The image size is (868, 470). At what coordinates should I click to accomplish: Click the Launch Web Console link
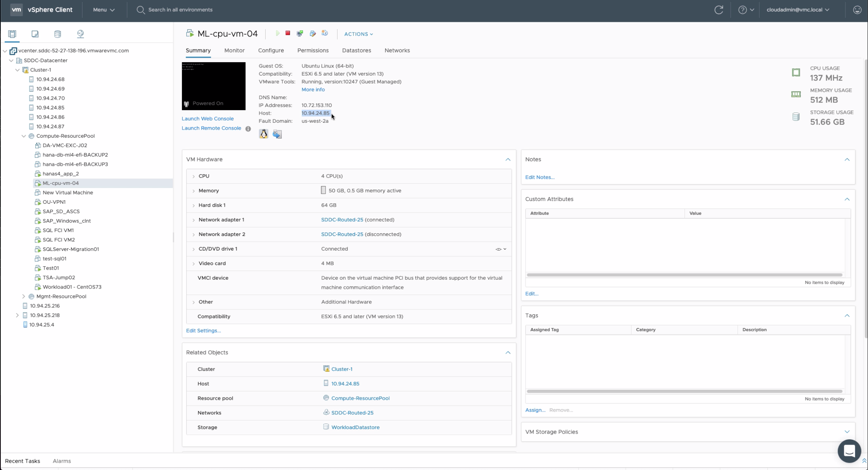point(207,119)
